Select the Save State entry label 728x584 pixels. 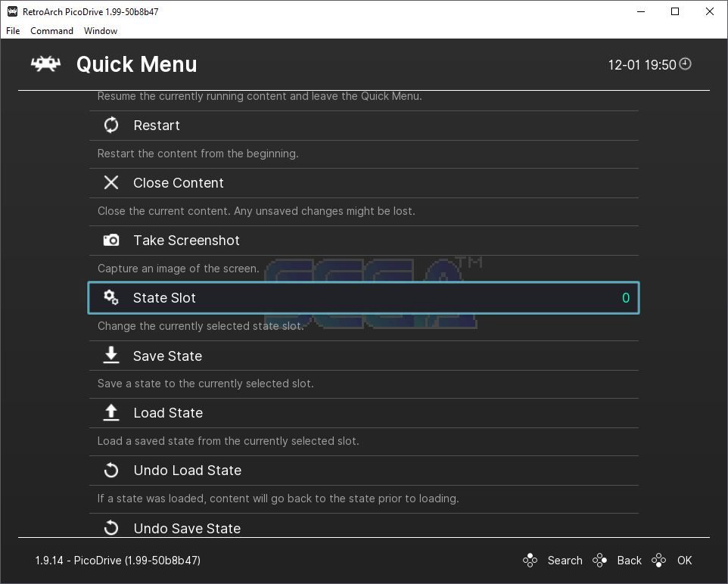167,356
